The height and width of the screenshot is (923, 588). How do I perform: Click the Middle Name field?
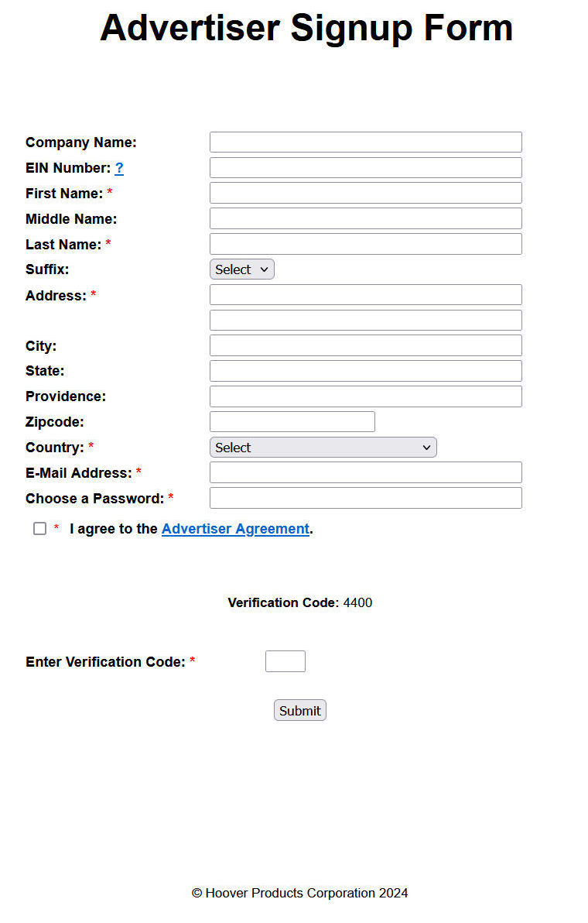pos(366,218)
